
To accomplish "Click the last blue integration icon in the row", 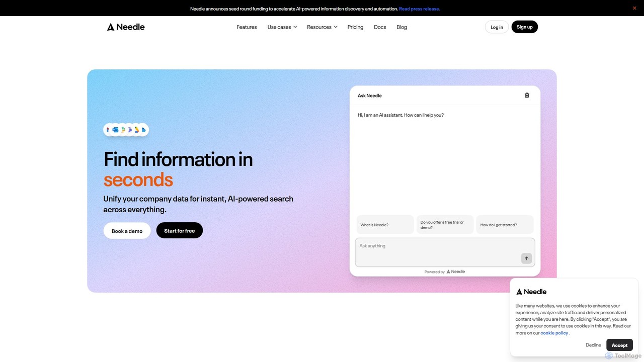I will pos(143,130).
